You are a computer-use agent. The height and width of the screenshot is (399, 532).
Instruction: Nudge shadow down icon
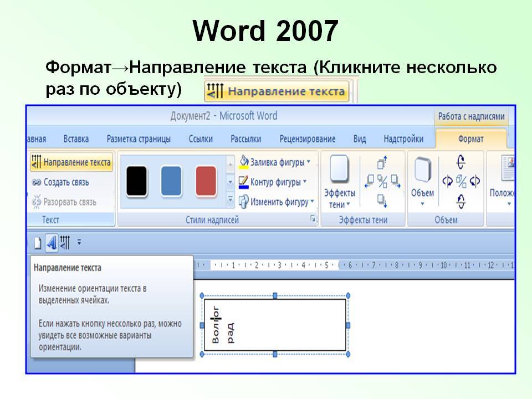pyautogui.click(x=382, y=201)
